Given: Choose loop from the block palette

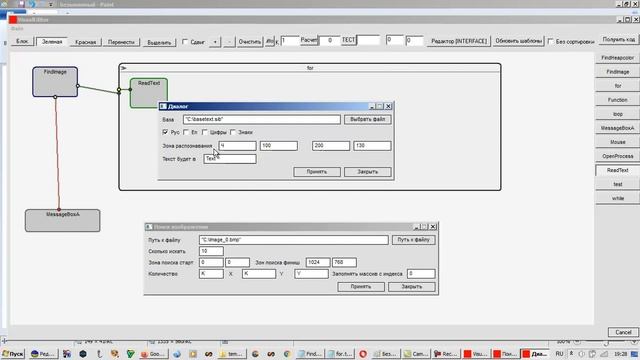Looking at the screenshot, I should tap(617, 114).
